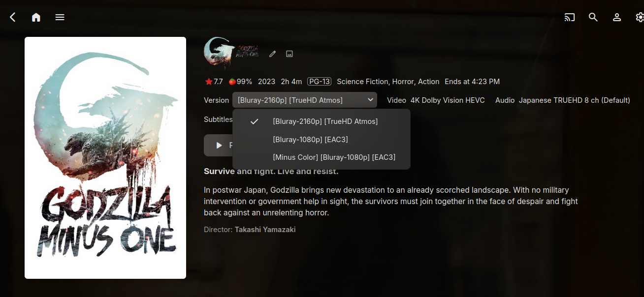Edit metadata with the pencil icon

pyautogui.click(x=272, y=54)
